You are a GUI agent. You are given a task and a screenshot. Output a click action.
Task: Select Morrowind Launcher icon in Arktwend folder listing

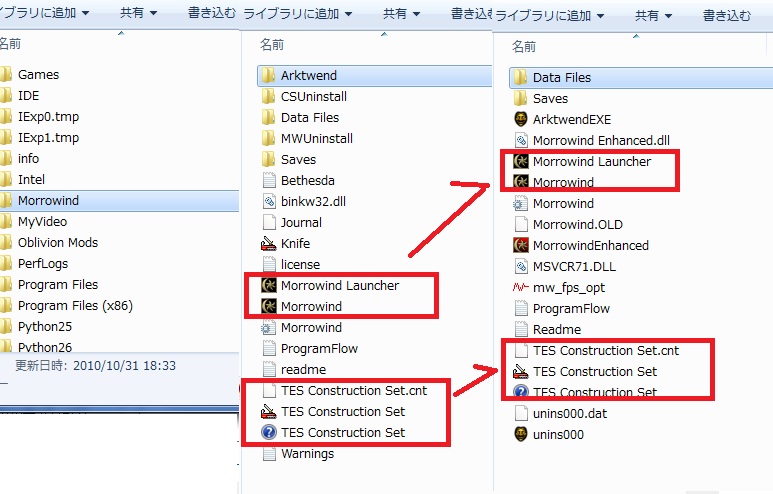[521, 161]
